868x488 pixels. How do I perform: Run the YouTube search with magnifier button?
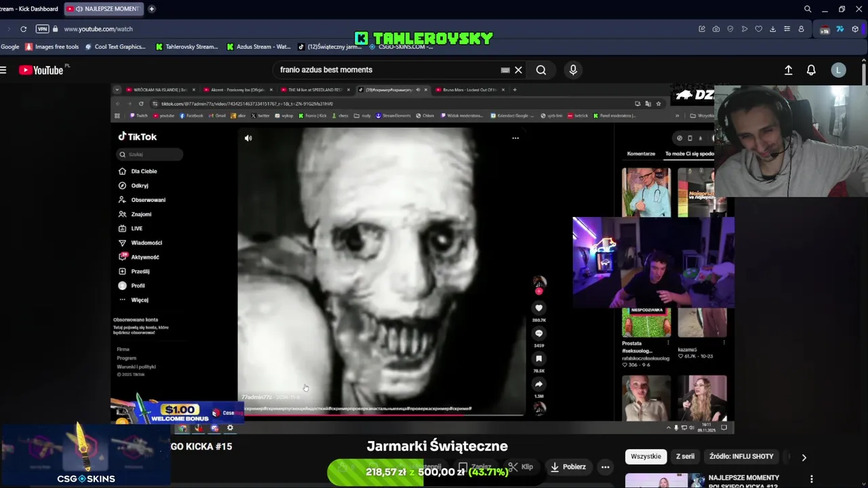541,70
